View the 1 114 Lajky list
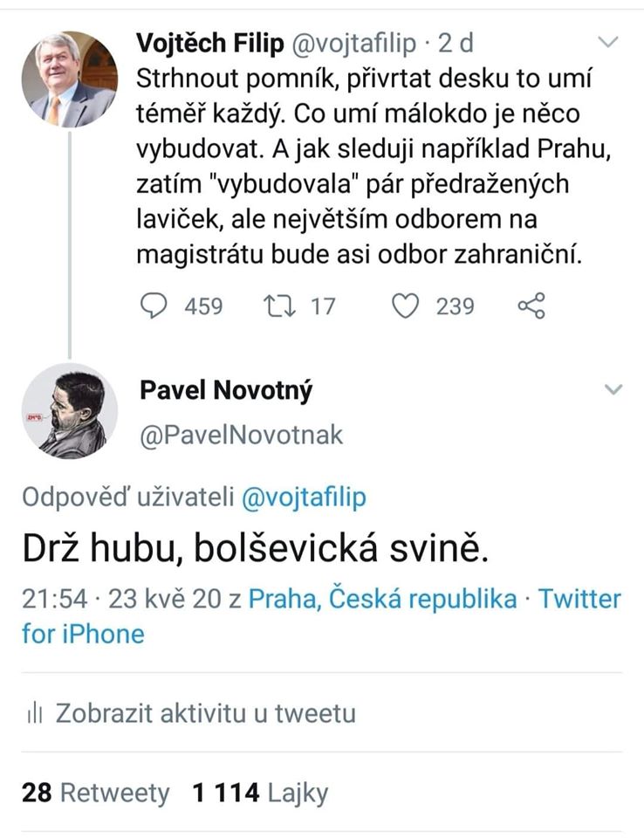This screenshot has height=838, width=644. coord(260,793)
